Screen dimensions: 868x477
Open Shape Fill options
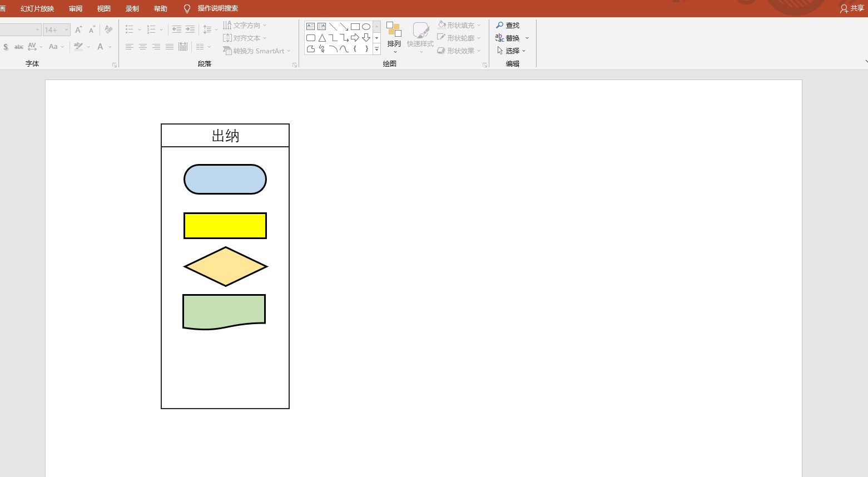tap(459, 26)
